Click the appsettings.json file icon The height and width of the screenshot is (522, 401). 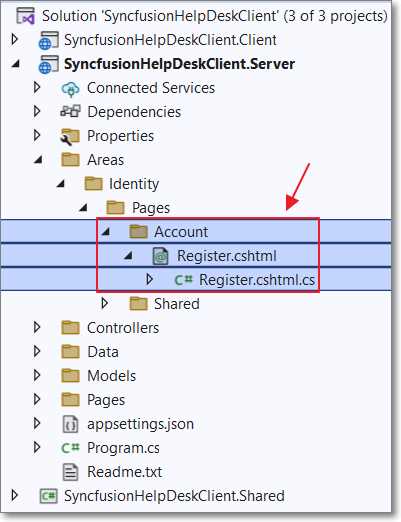pos(70,424)
